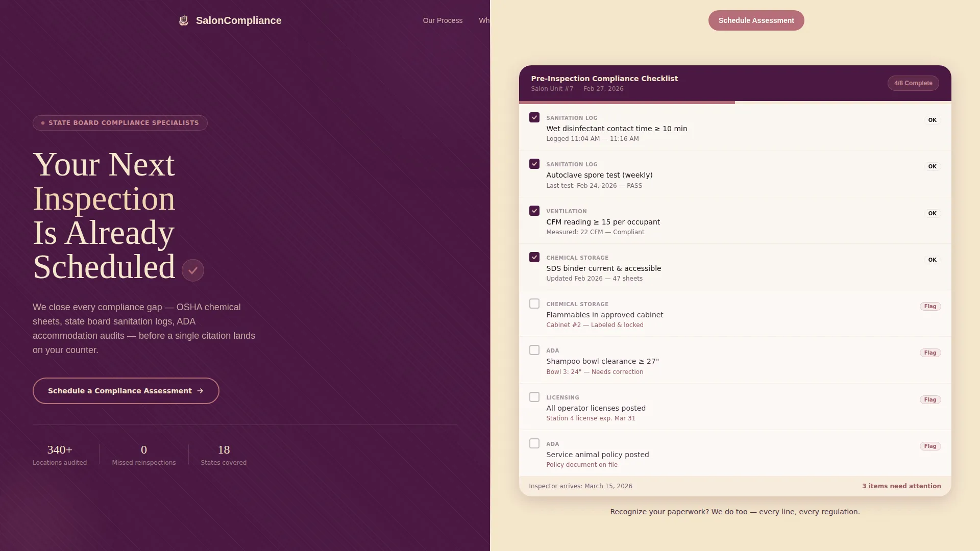
Task: Click Logged 11:04 AM — 11:16 AM text
Action: click(x=592, y=139)
